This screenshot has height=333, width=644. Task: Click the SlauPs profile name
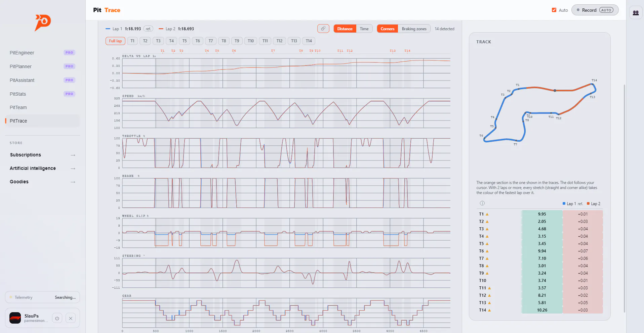click(x=32, y=316)
